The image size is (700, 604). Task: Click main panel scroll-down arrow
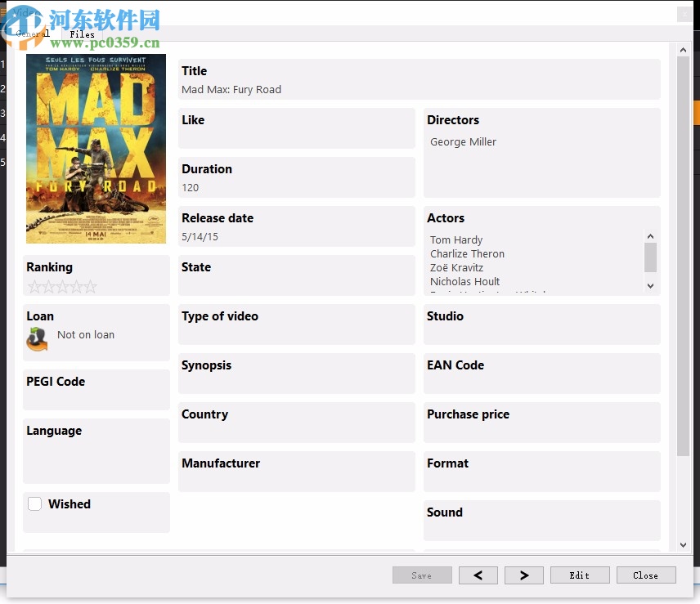pyautogui.click(x=683, y=544)
